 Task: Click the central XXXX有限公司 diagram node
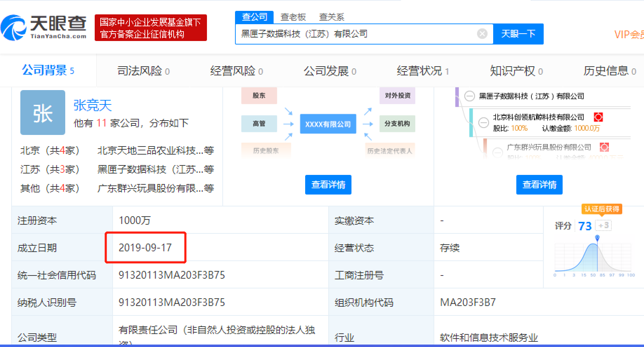(328, 124)
